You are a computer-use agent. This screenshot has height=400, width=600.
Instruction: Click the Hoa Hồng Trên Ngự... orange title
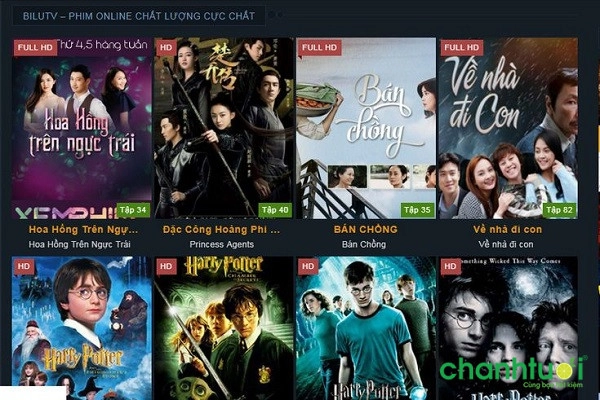[83, 230]
